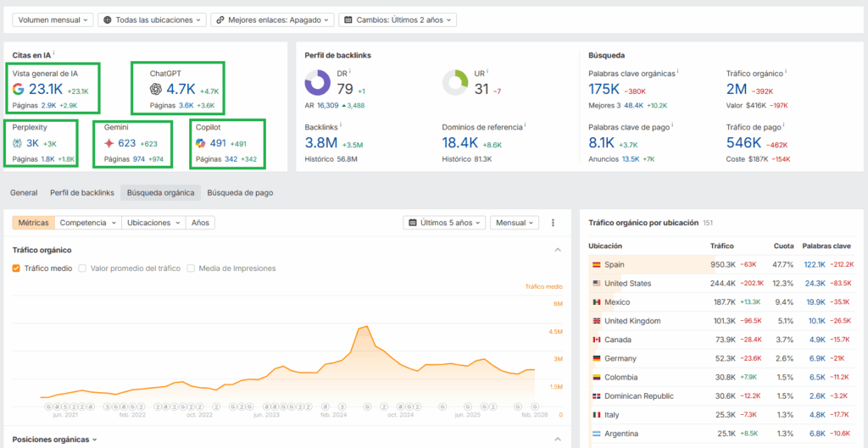Open the three-dot chart options menu
The height and width of the screenshot is (448, 868).
tap(553, 223)
